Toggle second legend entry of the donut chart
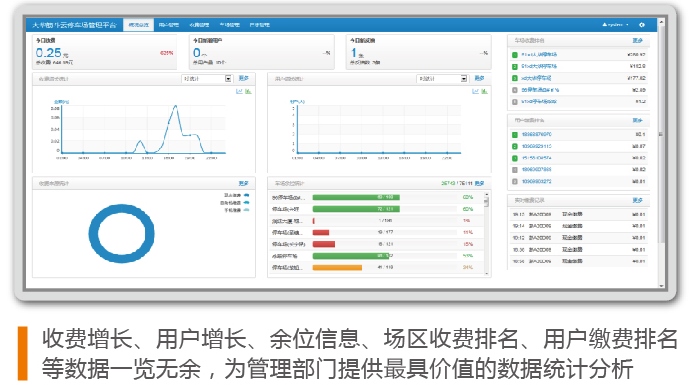696x385 pixels. 235,202
